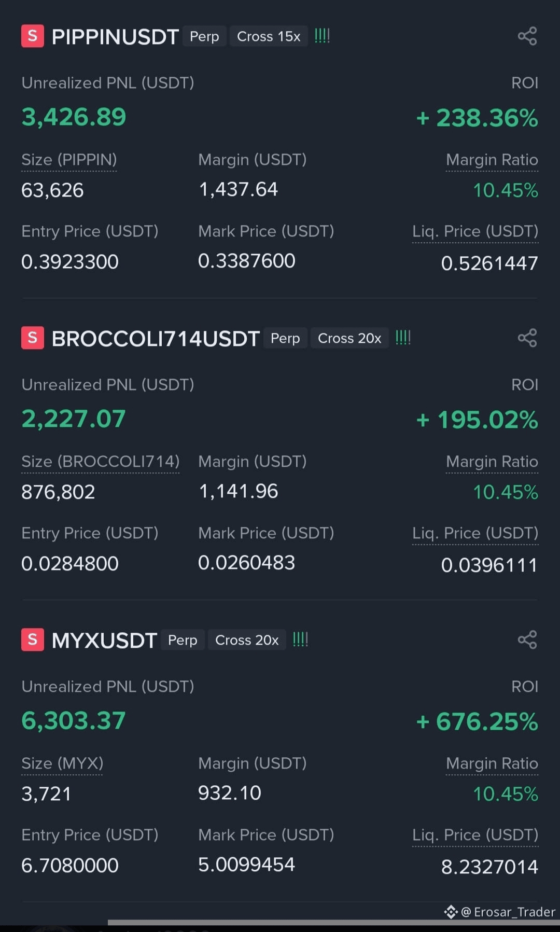Image resolution: width=560 pixels, height=932 pixels.
Task: Tap PIPPINUSDT Liq. Price label
Action: (475, 231)
